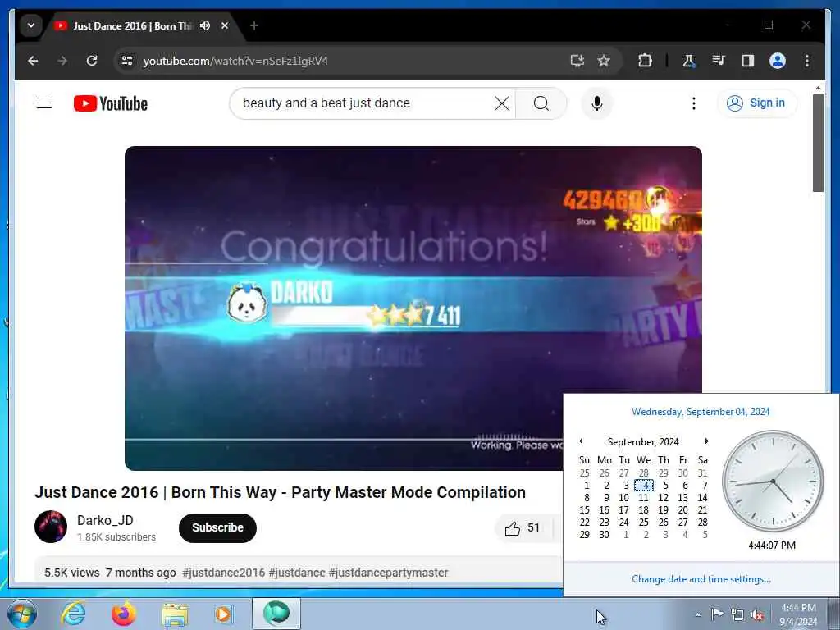Viewport: 840px width, 630px height.
Task: Go forward in browser history
Action: (x=62, y=61)
